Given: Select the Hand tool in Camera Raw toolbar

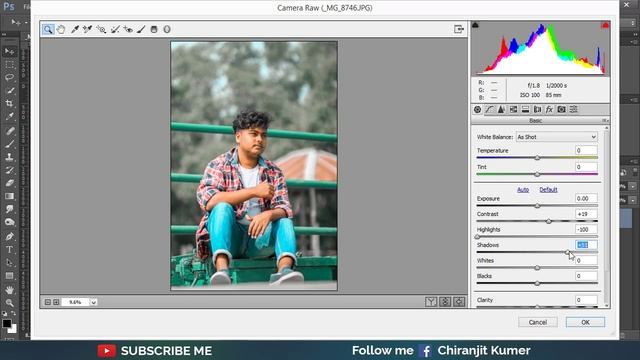Looking at the screenshot, I should point(61,29).
